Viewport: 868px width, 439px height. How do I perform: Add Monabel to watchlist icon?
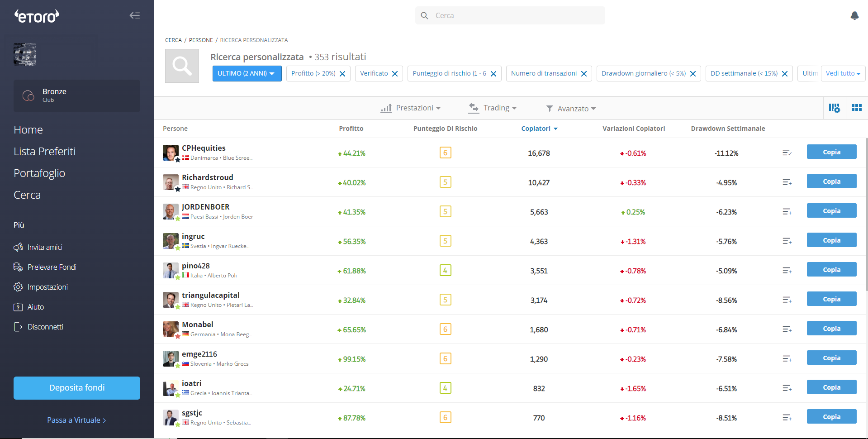pos(787,329)
